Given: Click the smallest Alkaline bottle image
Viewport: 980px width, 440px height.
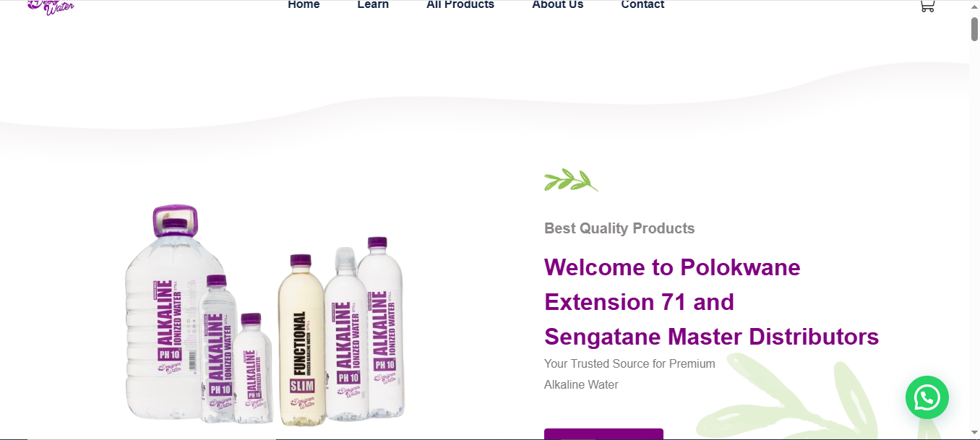Looking at the screenshot, I should pos(252,368).
